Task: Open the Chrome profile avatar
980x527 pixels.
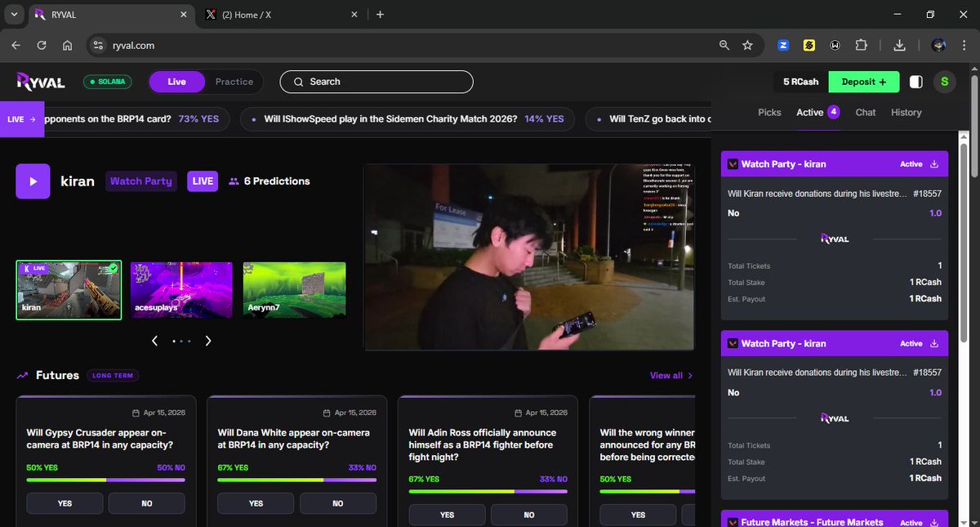Action: pos(938,46)
